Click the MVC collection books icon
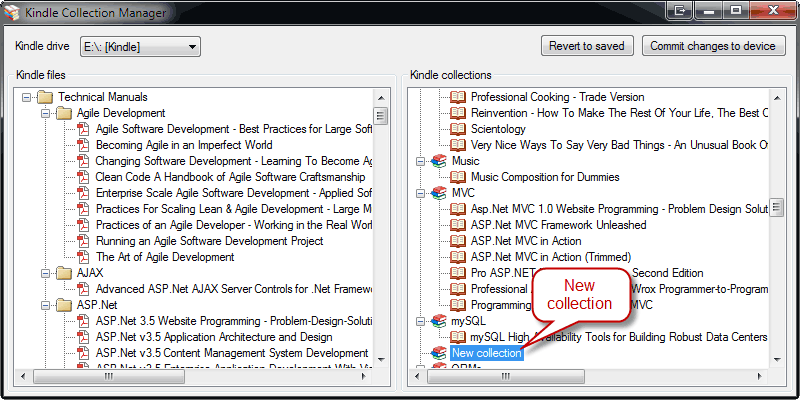 (x=439, y=193)
